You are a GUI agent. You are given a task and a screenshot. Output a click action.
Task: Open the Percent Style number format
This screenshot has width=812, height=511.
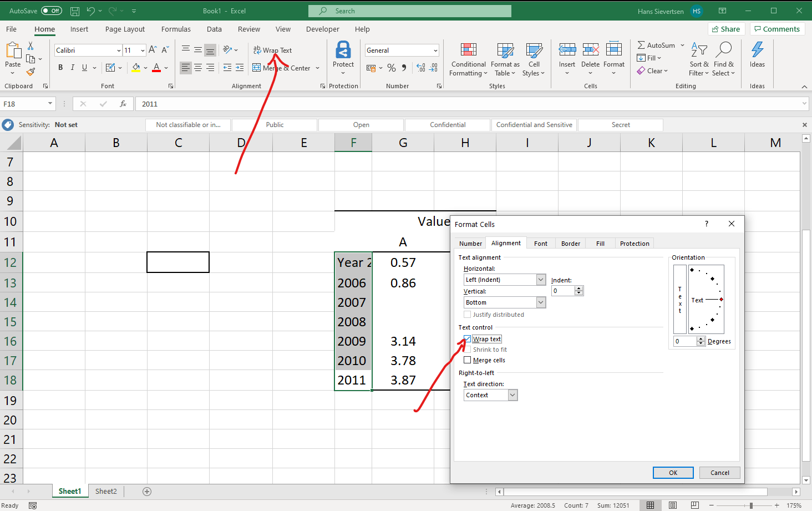click(x=392, y=67)
